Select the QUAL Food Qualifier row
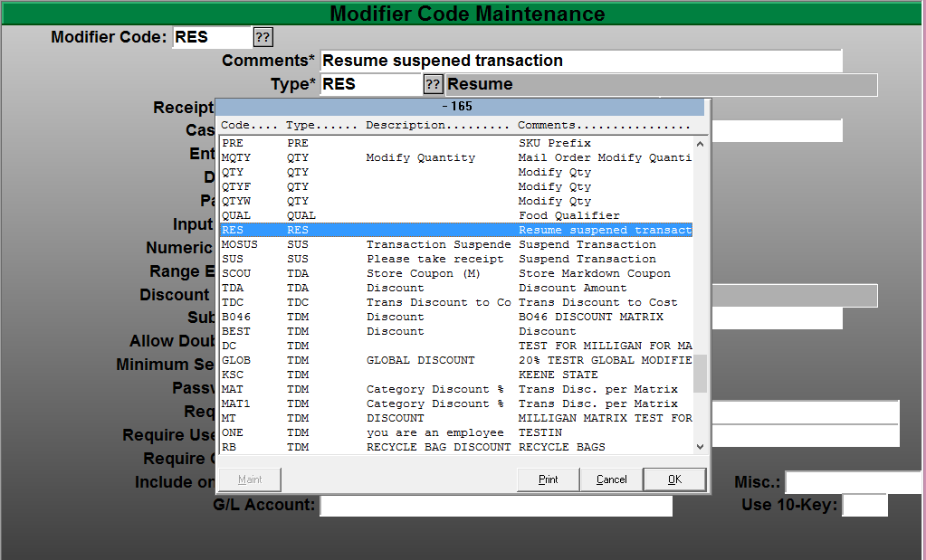The width and height of the screenshot is (926, 560). tap(456, 215)
